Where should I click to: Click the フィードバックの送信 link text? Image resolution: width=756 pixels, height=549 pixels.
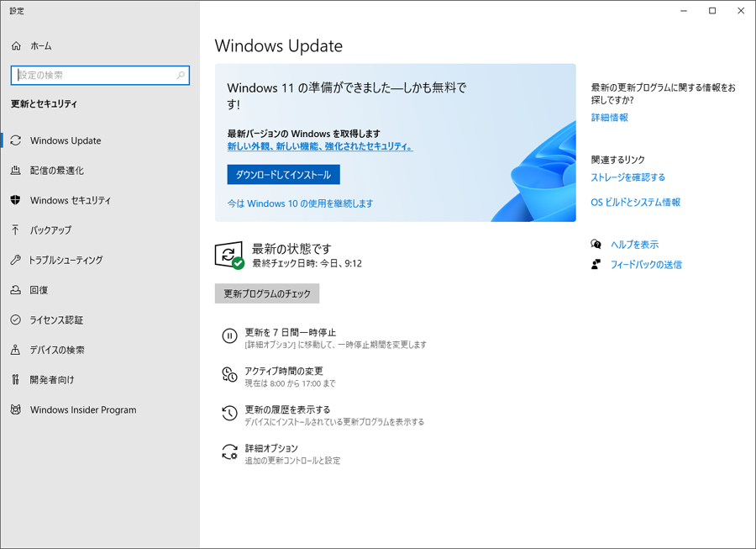[646, 264]
